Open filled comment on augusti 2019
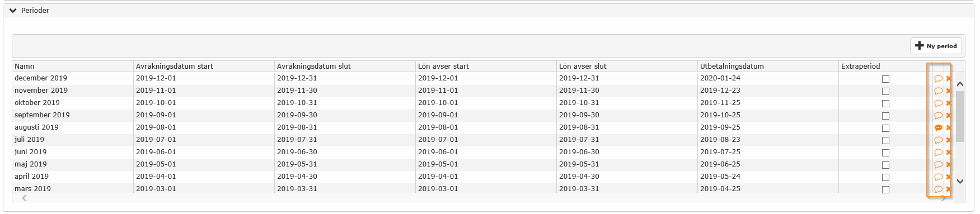Screen dimensions: 980x214 (x=939, y=128)
